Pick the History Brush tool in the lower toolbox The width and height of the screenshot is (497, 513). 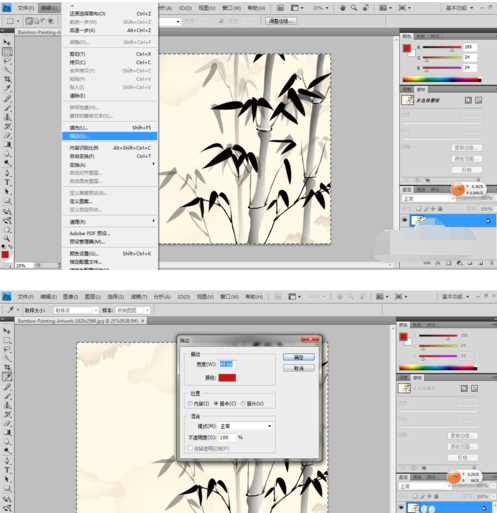[7, 414]
